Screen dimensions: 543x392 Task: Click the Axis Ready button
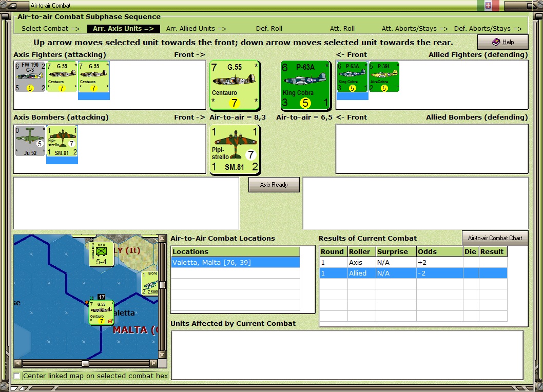click(x=274, y=185)
